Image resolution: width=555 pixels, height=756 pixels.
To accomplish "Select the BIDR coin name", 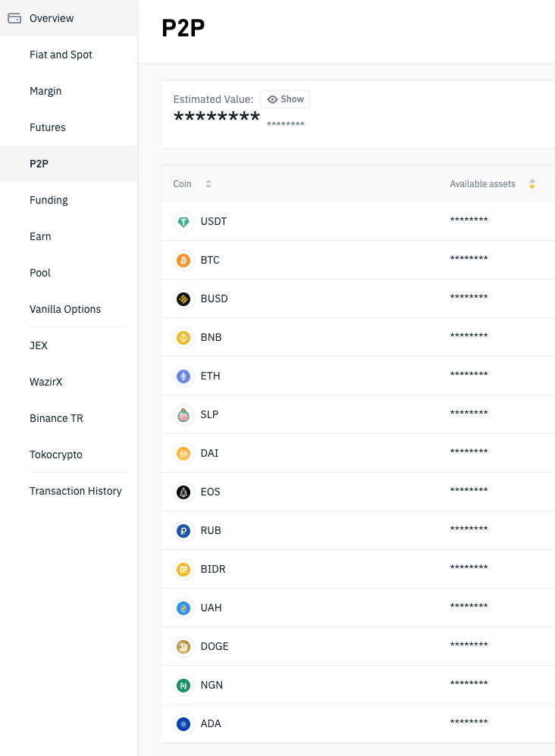I will 213,569.
